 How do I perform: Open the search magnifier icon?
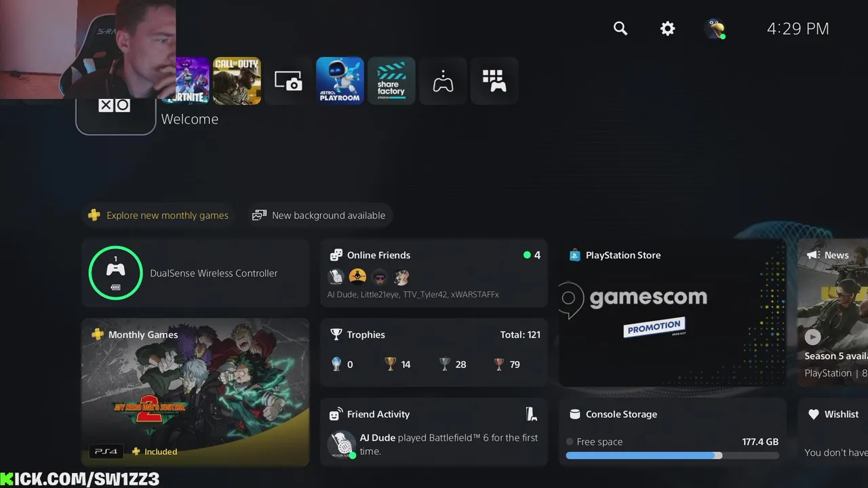point(620,28)
